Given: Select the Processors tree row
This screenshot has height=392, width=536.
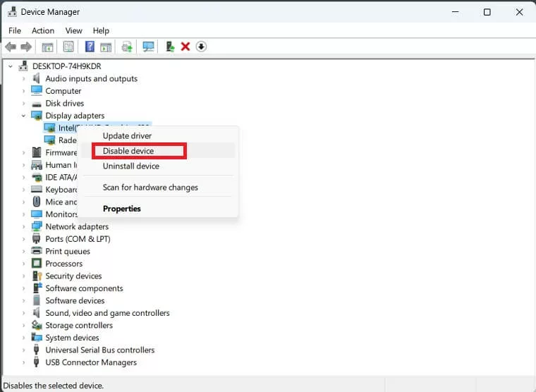Looking at the screenshot, I should (64, 264).
